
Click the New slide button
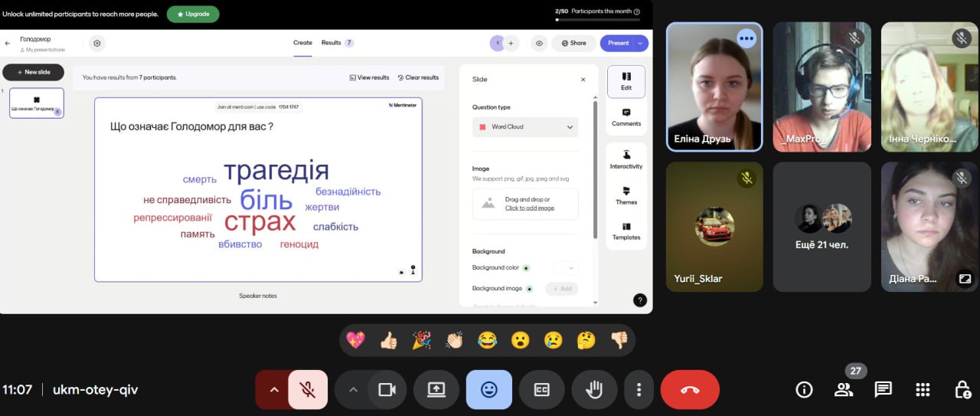(x=33, y=72)
